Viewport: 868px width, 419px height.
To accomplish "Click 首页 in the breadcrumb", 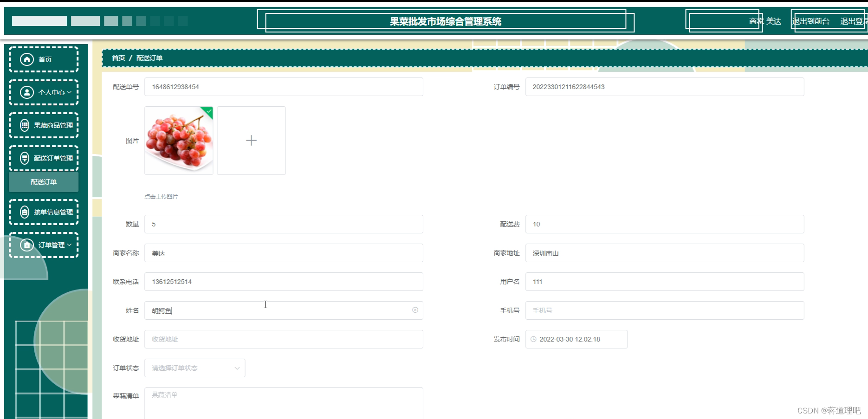I will pyautogui.click(x=118, y=58).
